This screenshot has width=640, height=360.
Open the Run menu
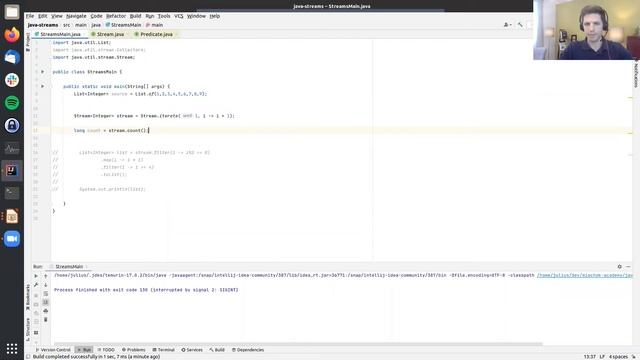[150, 16]
